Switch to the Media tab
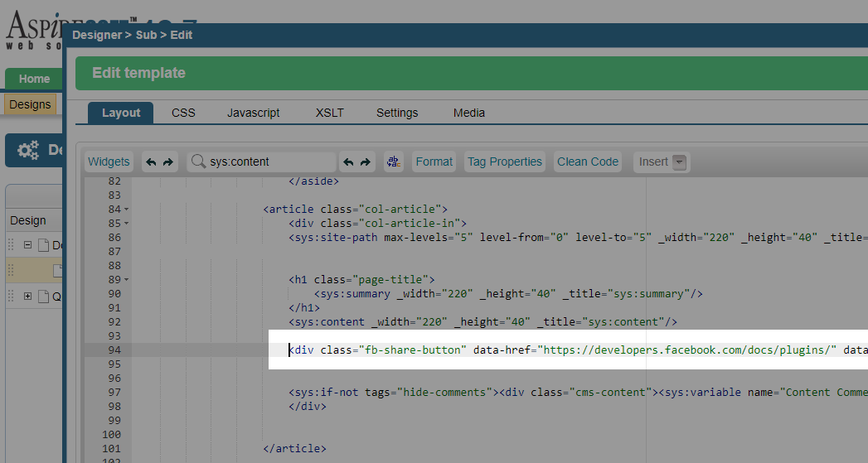 (469, 113)
